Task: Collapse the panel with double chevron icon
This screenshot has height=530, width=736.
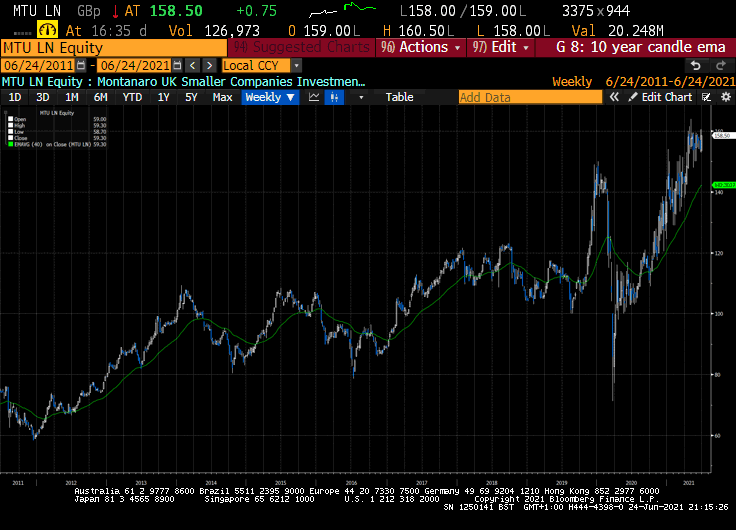Action: (614, 97)
